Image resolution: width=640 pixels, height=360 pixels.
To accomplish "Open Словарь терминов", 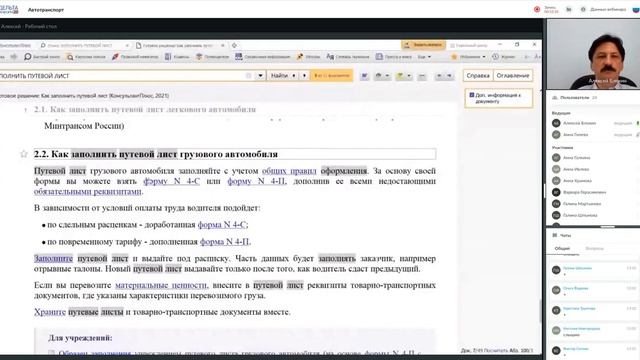I will pyautogui.click(x=347, y=57).
